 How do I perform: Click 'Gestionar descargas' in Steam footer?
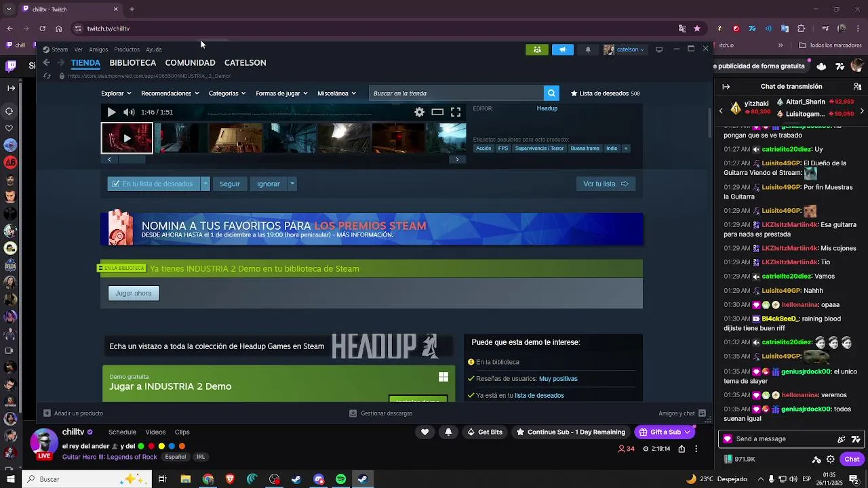380,413
